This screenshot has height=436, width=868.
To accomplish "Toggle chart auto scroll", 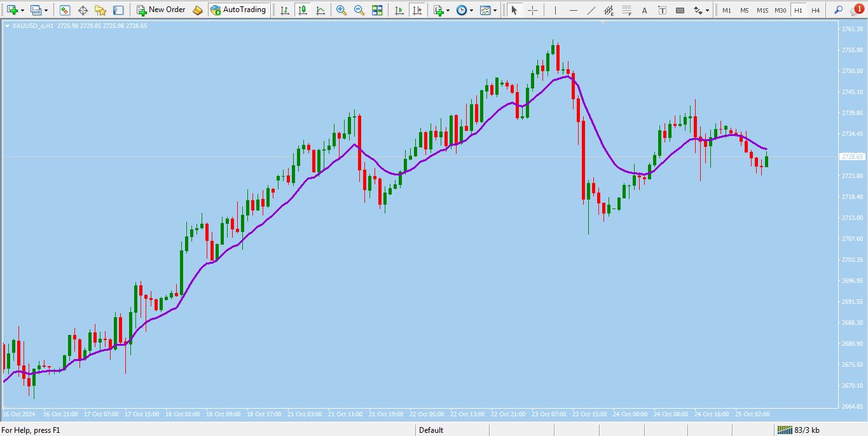I will [x=399, y=10].
